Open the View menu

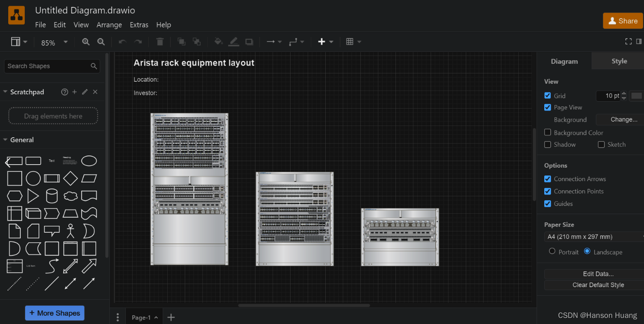(x=81, y=25)
